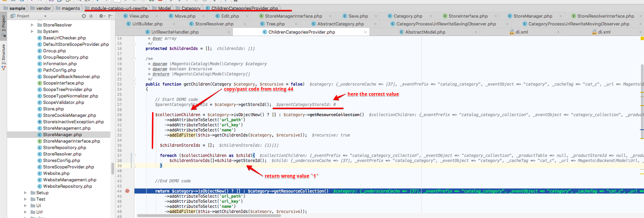The image size is (644, 218).
Task: Click the scroll from source target icon
Action: 84,16
